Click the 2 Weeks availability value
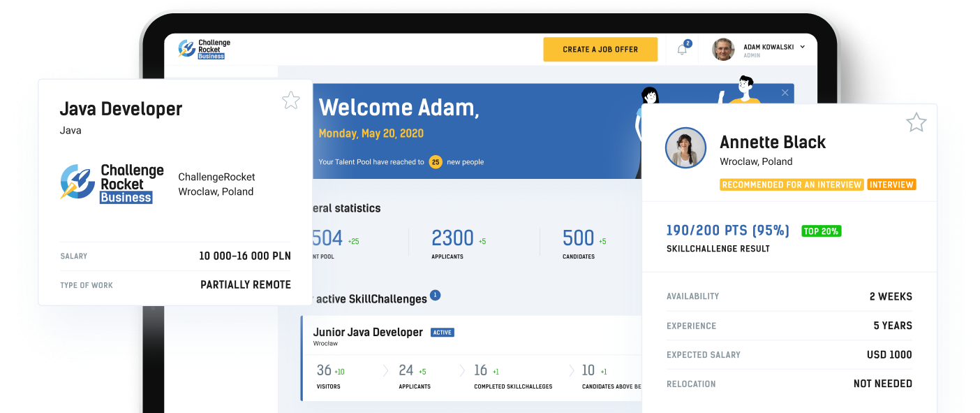This screenshot has width=980, height=413. (891, 296)
